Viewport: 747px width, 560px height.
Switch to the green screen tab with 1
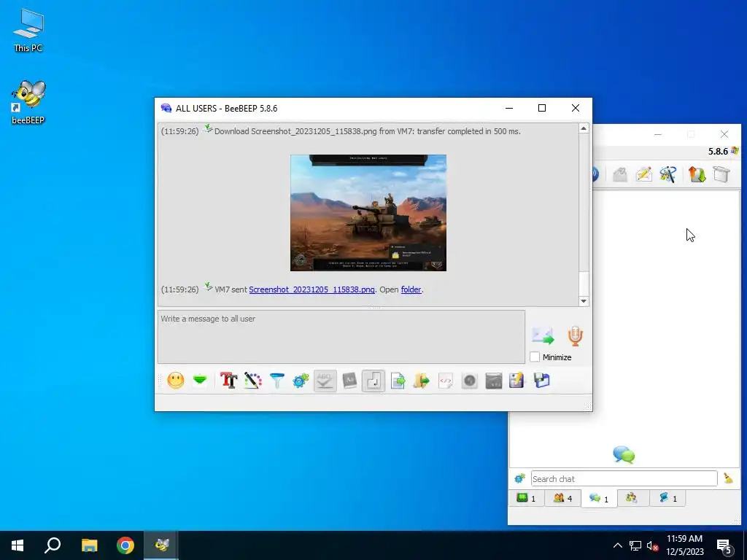(x=527, y=498)
